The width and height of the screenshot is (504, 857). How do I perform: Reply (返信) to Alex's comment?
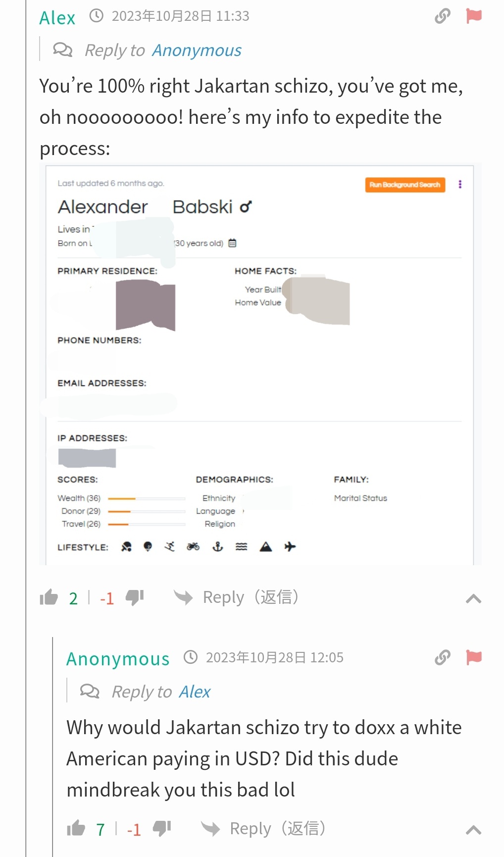237,597
